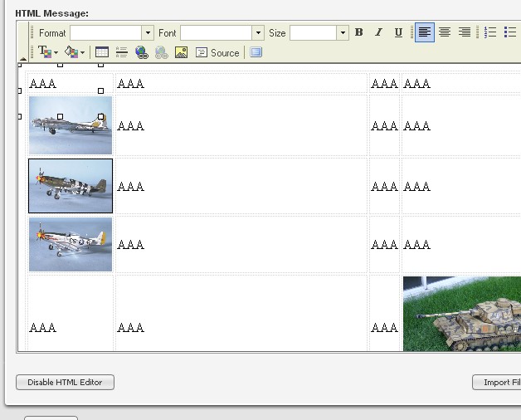Switch to Source view
The image size is (521, 420).
pos(217,52)
